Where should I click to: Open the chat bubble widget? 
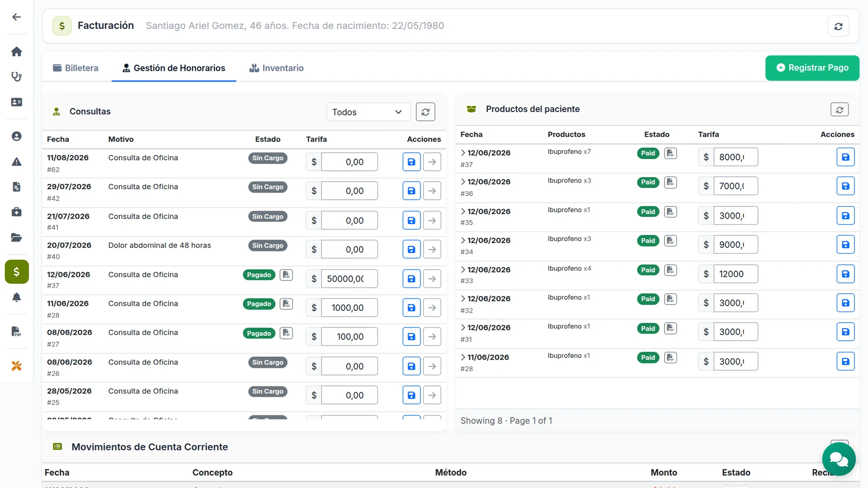839,460
